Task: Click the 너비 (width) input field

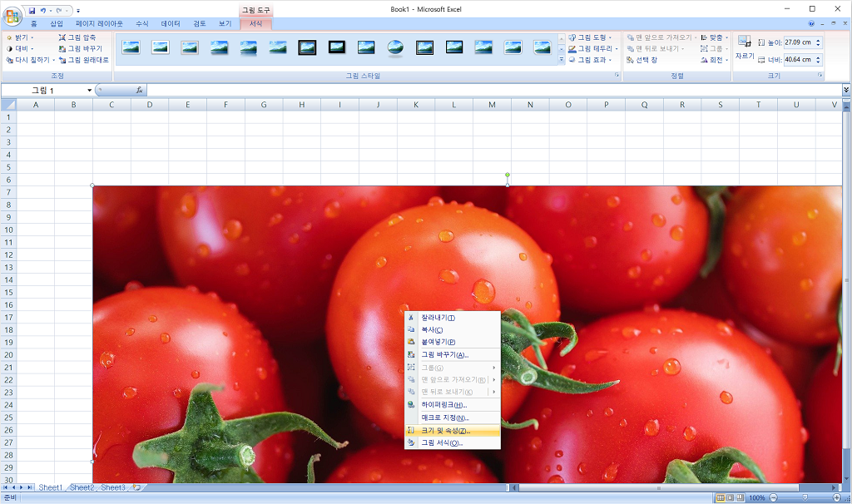Action: 798,60
